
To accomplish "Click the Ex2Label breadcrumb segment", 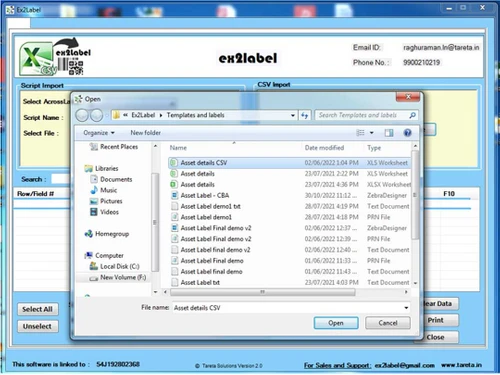I will click(x=143, y=115).
